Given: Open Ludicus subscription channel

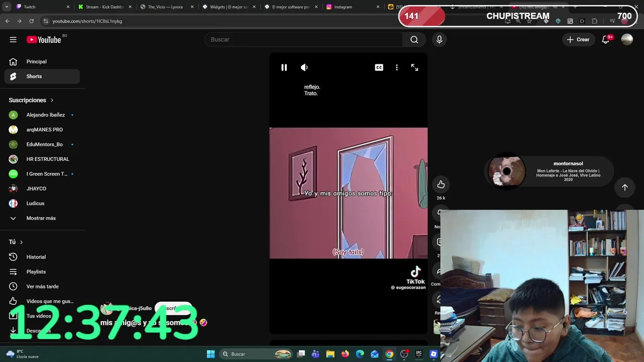Looking at the screenshot, I should 42,203.
